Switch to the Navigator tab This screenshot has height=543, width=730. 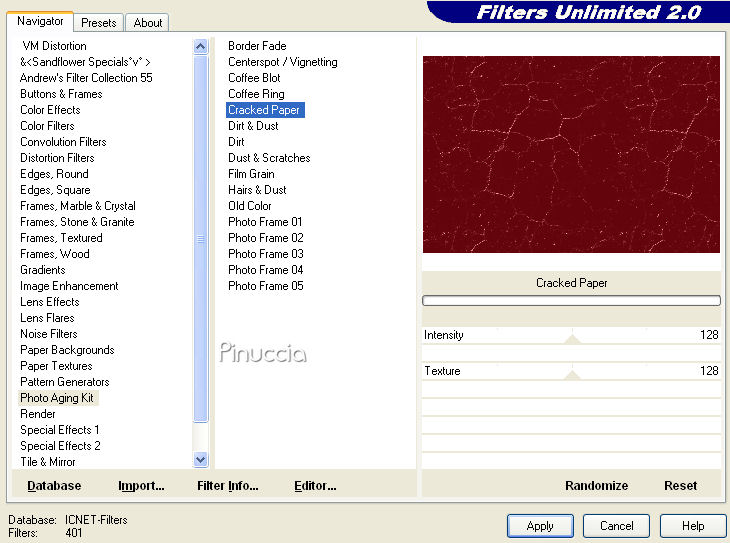pyautogui.click(x=40, y=21)
